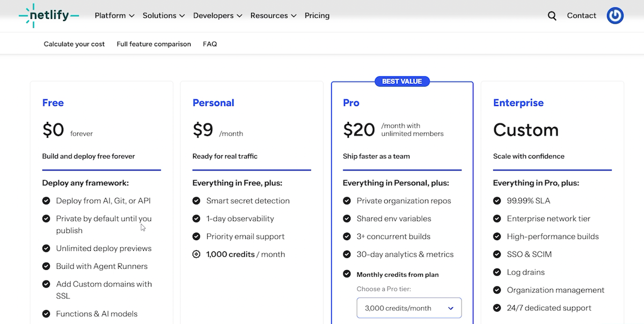Expand the Platform menu
Screen dimensions: 644x324
114,16
